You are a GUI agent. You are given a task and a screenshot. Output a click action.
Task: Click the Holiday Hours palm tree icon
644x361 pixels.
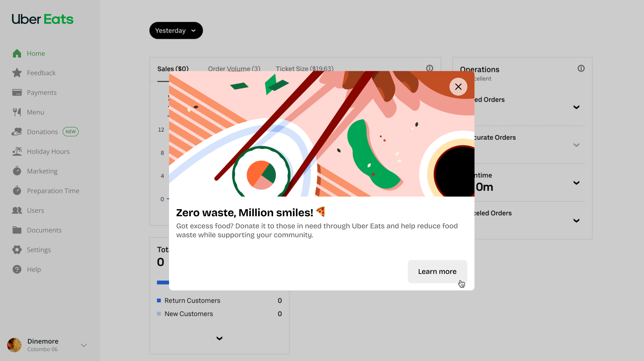tap(17, 151)
